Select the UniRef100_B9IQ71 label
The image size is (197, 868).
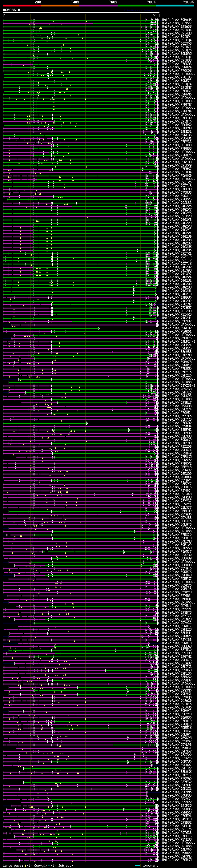pos(177,47)
